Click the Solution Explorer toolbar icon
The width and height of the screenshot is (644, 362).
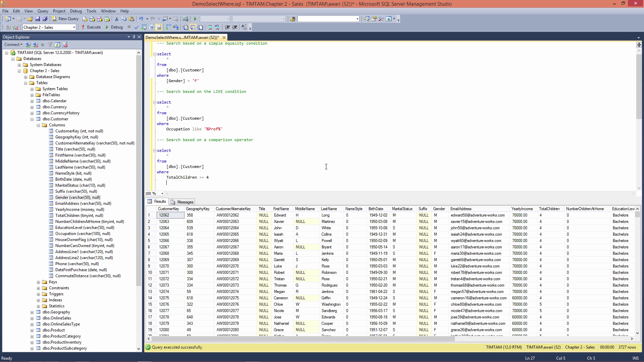click(x=366, y=19)
